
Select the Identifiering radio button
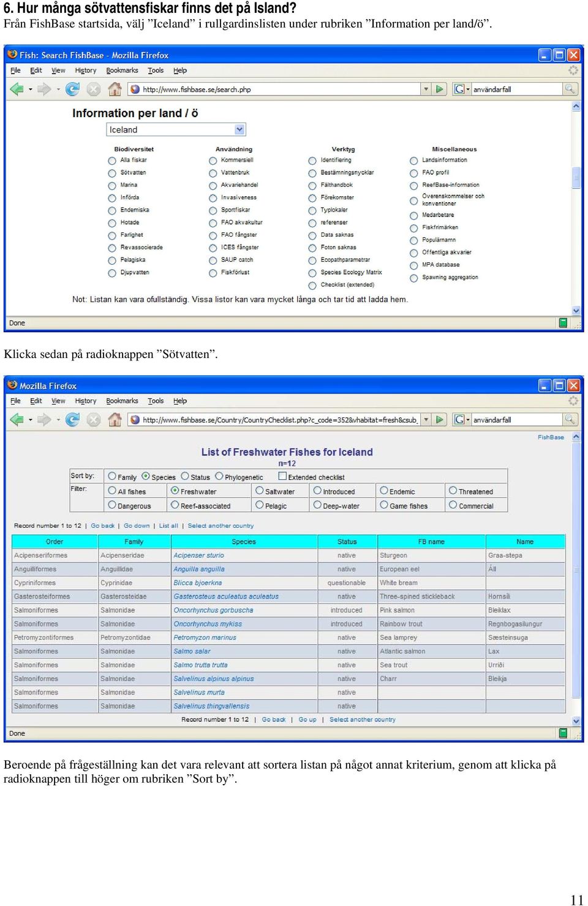pos(312,161)
